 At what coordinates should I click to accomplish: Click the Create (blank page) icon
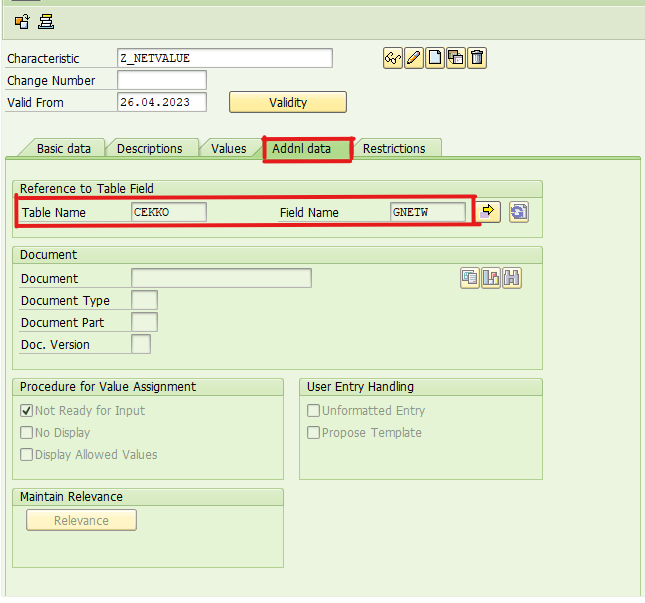pos(435,58)
